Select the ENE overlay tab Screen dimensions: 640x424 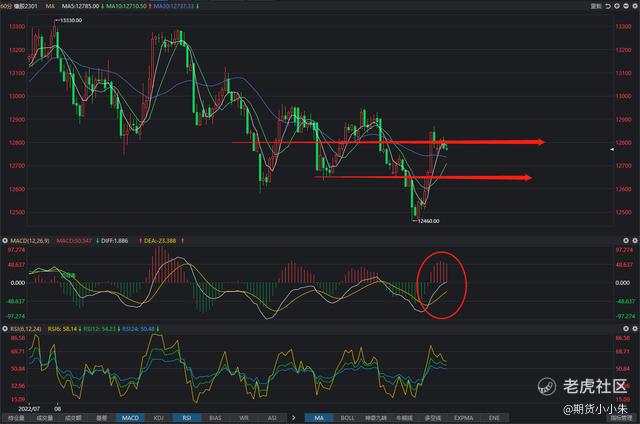point(494,418)
